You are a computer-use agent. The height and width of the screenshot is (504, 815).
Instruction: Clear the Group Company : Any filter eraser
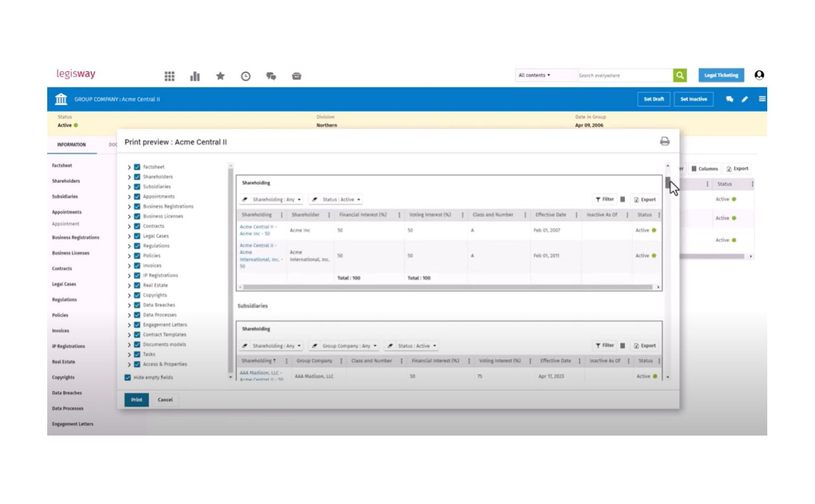pos(315,345)
